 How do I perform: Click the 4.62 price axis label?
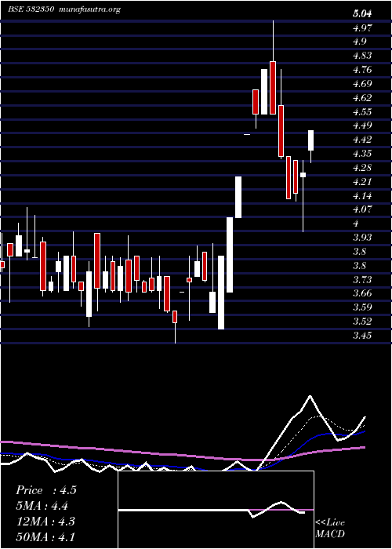pyautogui.click(x=362, y=98)
